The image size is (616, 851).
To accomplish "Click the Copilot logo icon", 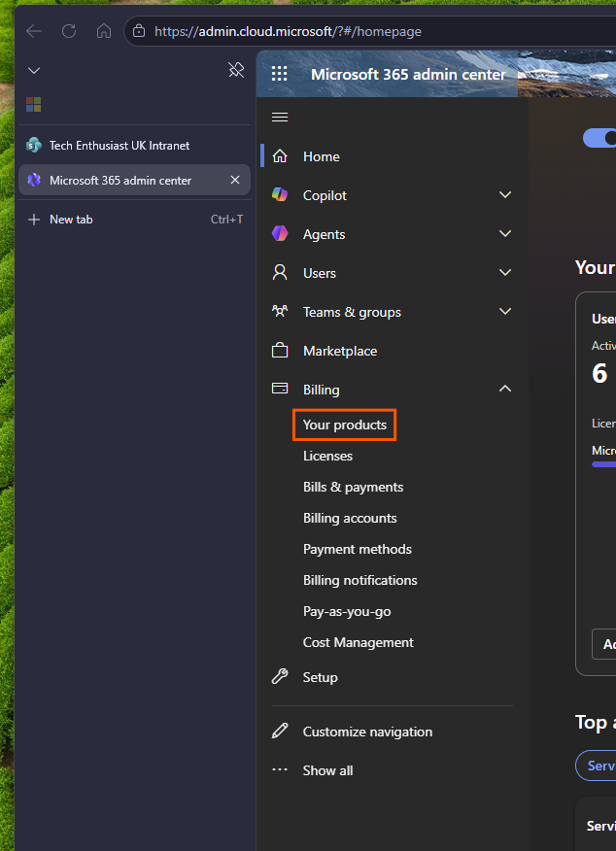I will (280, 195).
